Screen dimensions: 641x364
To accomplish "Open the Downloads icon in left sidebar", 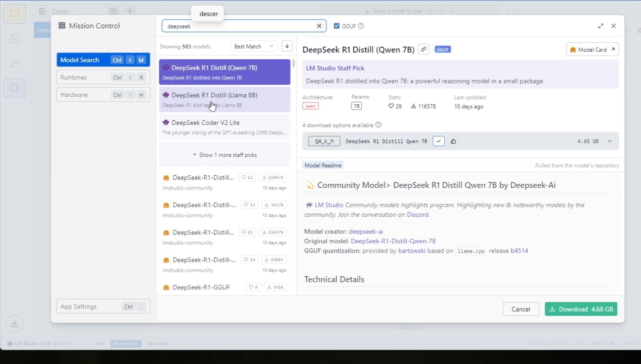I will 15,324.
